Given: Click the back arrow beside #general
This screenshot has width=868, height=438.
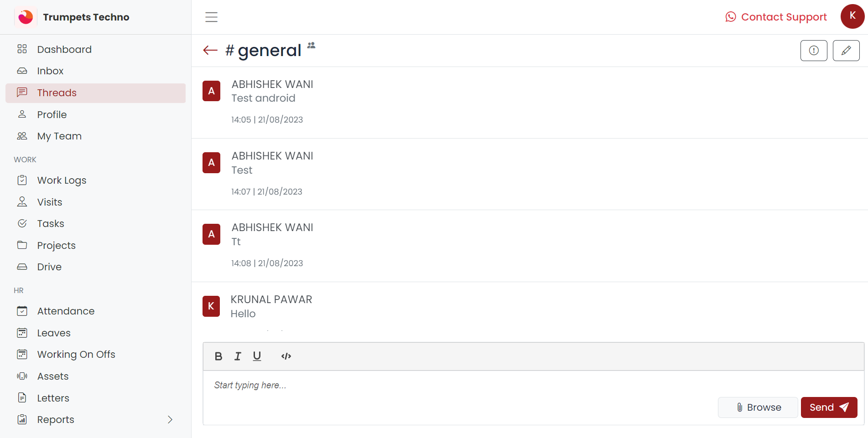Looking at the screenshot, I should coord(210,50).
